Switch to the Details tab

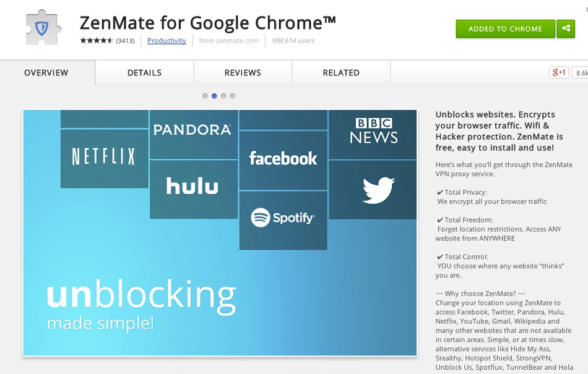(145, 72)
